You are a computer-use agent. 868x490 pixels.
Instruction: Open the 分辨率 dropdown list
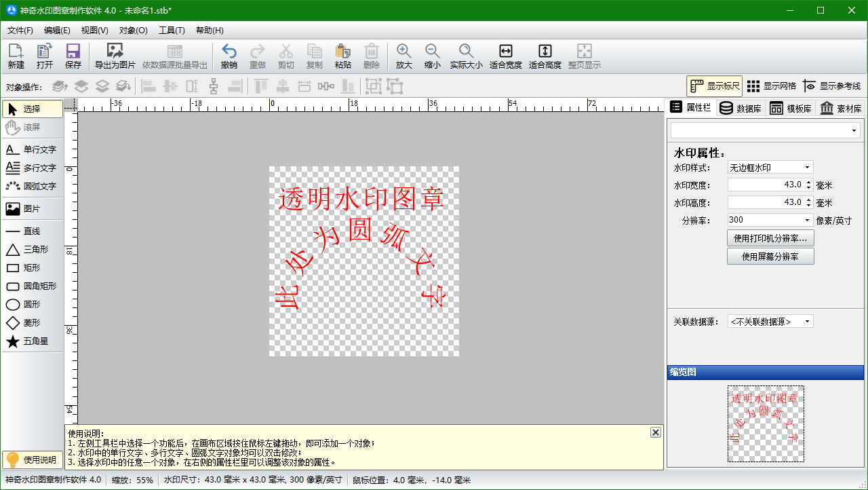tap(770, 219)
